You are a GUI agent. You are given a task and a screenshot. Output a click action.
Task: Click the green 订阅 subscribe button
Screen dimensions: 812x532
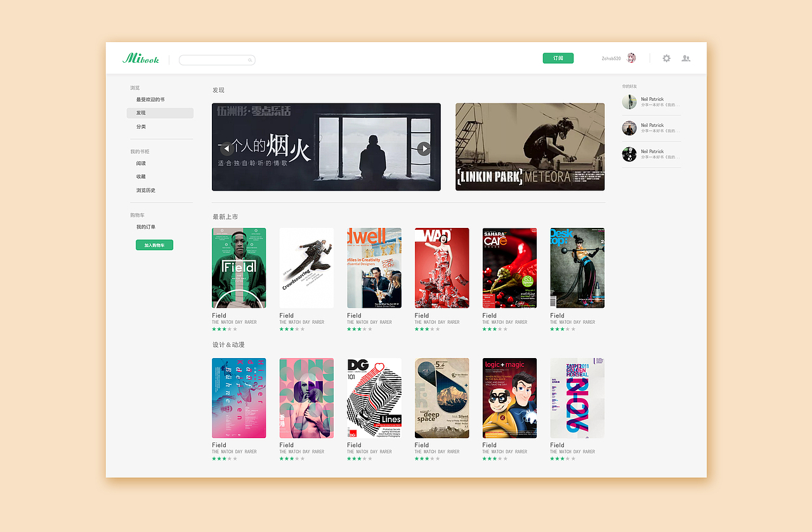point(558,58)
